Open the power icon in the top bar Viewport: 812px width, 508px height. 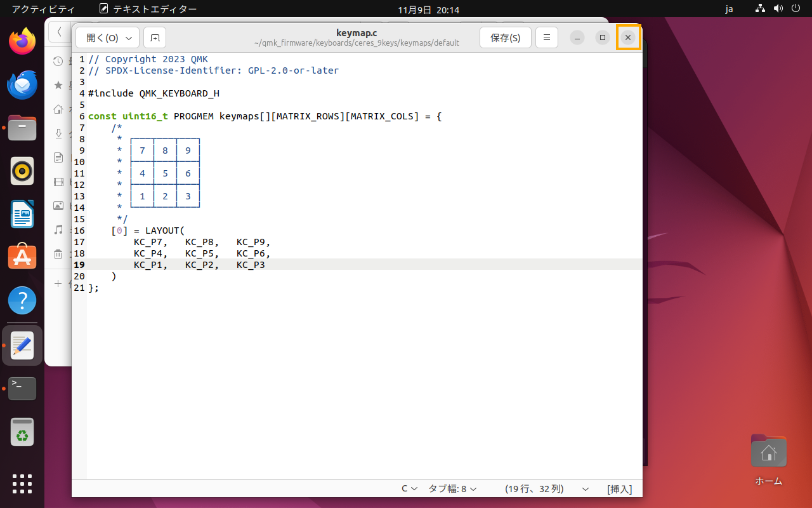click(796, 10)
